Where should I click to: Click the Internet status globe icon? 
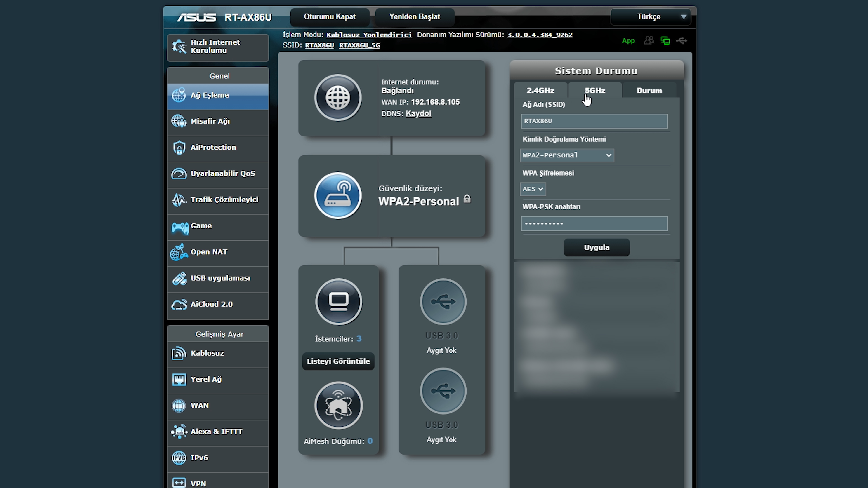pyautogui.click(x=338, y=98)
